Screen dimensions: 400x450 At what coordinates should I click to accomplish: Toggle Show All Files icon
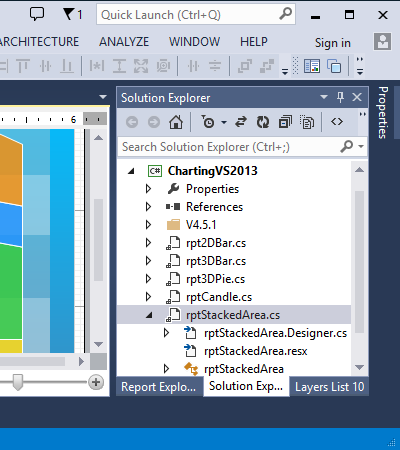point(307,122)
